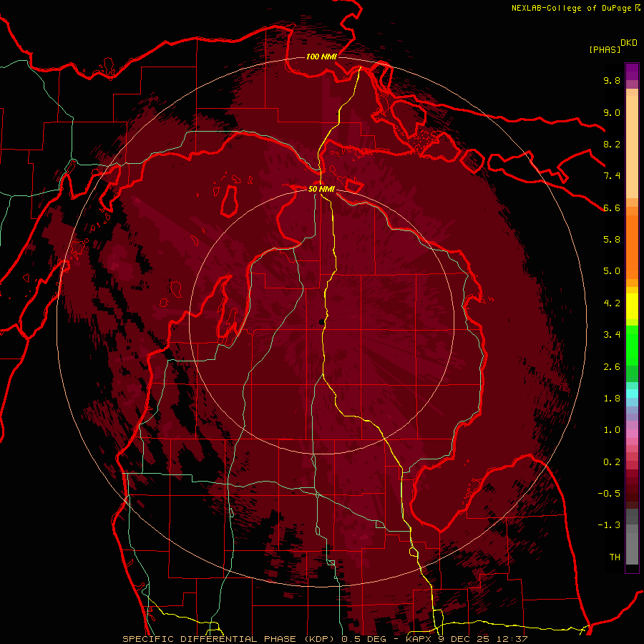Click the 7.4 legend value

pyautogui.click(x=612, y=176)
